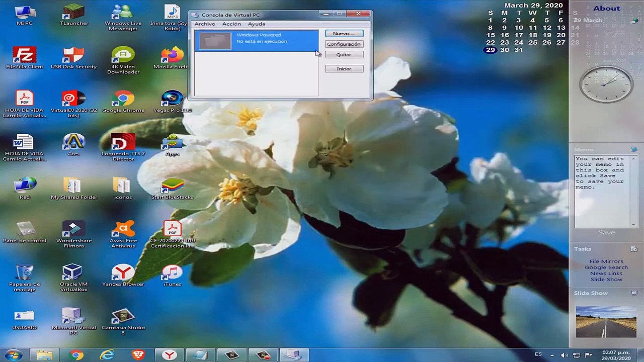Screen dimensions: 644x362
Task: Start the VM with Iniciar button
Action: point(344,69)
